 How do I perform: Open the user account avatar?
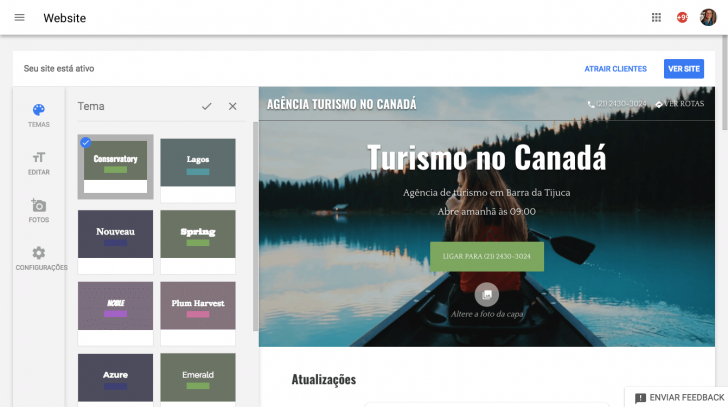point(708,18)
